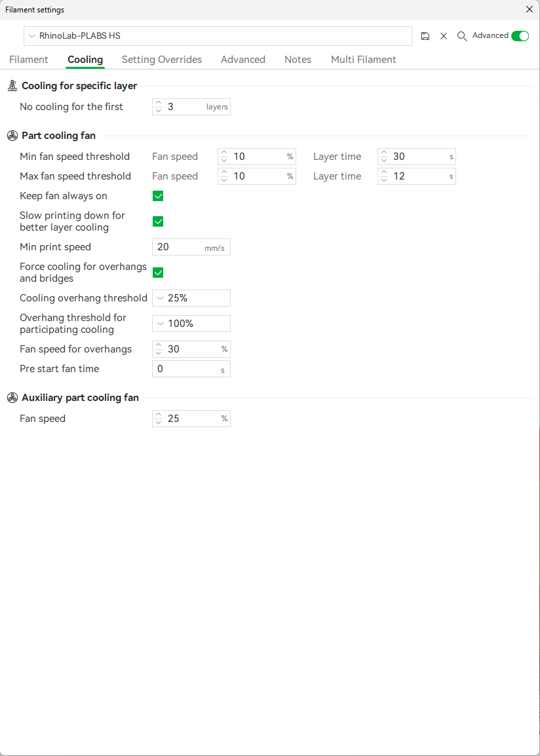Viewport: 540px width, 756px height.
Task: Uncheck Force cooling for overhangs and bridges
Action: [158, 273]
